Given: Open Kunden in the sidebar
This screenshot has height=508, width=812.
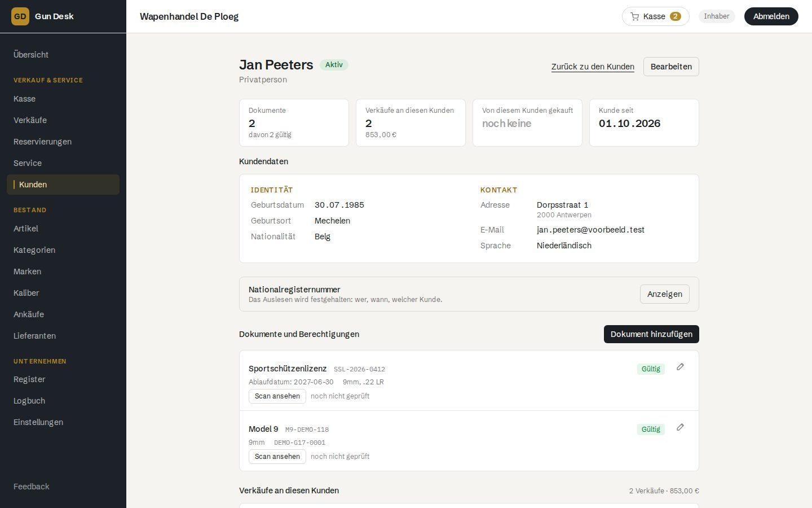Looking at the screenshot, I should point(63,185).
